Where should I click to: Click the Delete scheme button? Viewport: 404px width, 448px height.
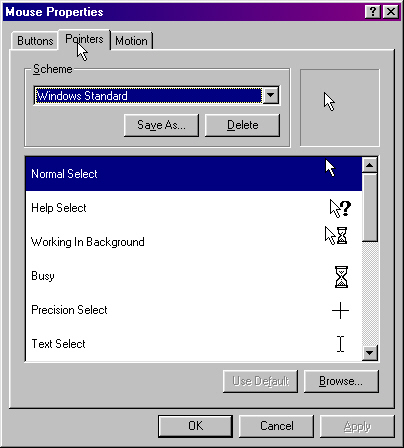(x=242, y=125)
